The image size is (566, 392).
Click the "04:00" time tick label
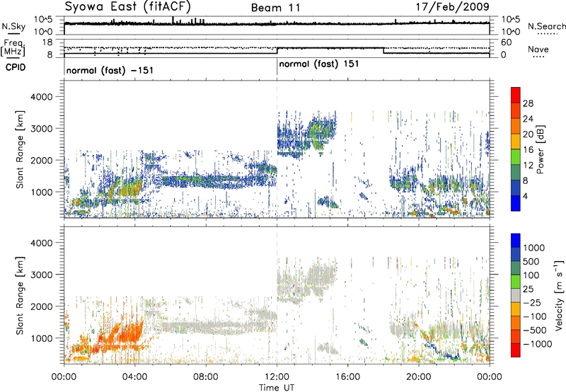click(135, 377)
